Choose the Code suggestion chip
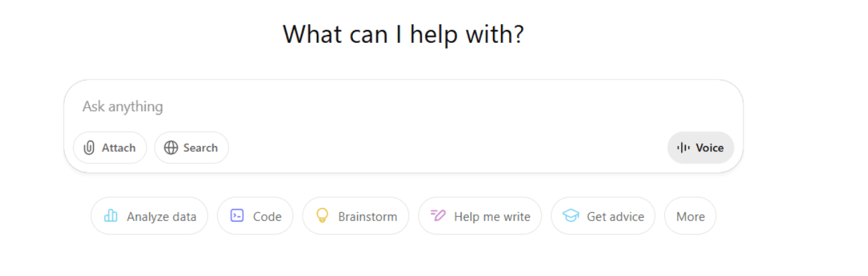This screenshot has width=868, height=276. coord(267,216)
